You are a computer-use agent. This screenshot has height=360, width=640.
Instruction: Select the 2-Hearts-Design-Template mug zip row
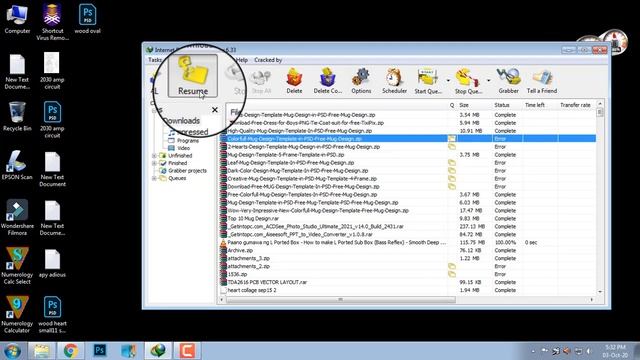point(407,147)
